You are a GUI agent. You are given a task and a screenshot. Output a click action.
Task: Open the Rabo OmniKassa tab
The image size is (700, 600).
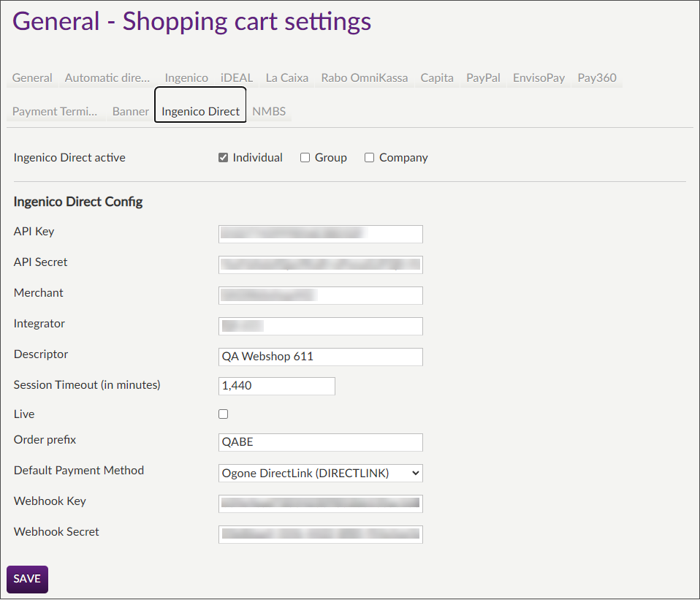[365, 77]
